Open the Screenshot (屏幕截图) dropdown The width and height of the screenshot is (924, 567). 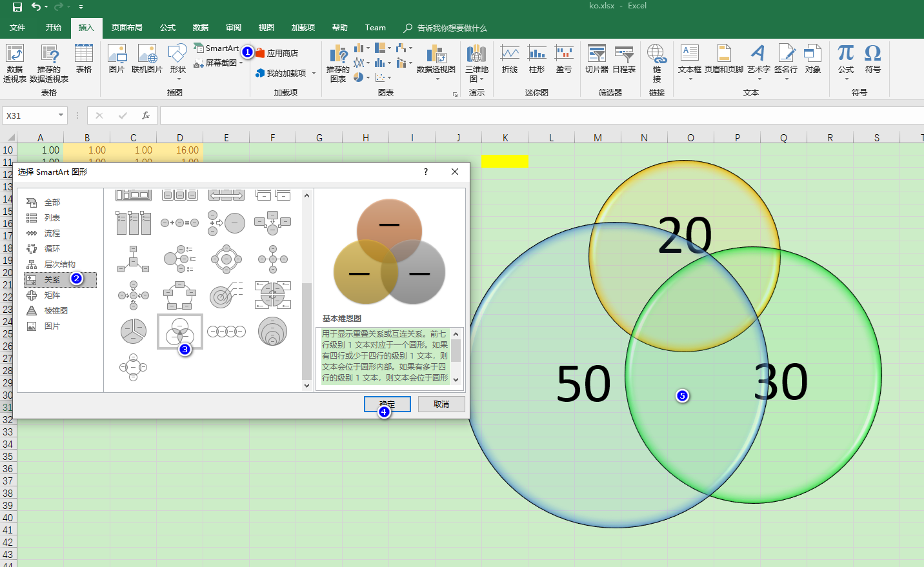pos(218,63)
